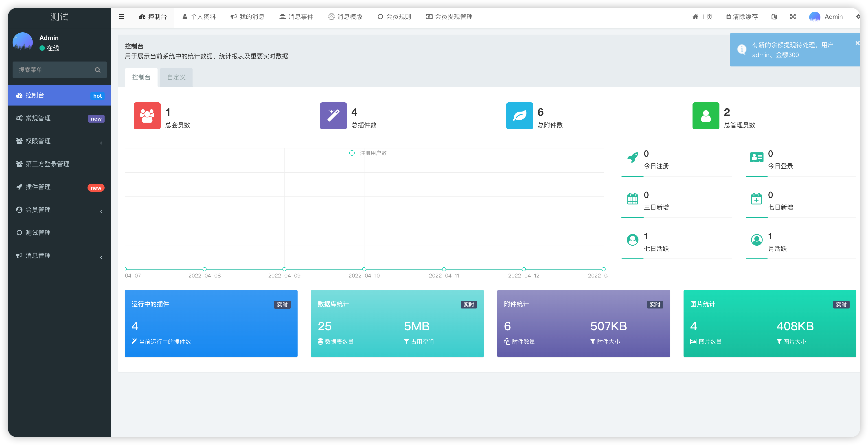Expand the 消息管理 sidebar menu
Screen dimensions: 868x445
(59, 256)
